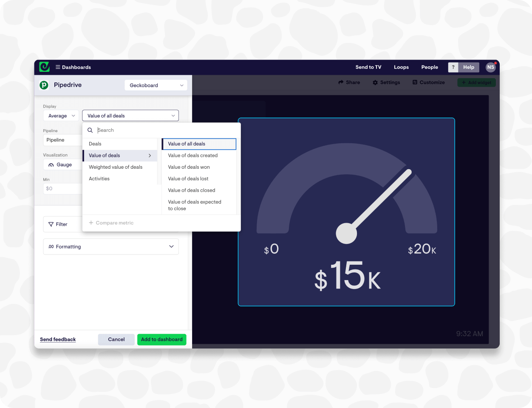
Task: Select Deals metric category
Action: pos(120,144)
